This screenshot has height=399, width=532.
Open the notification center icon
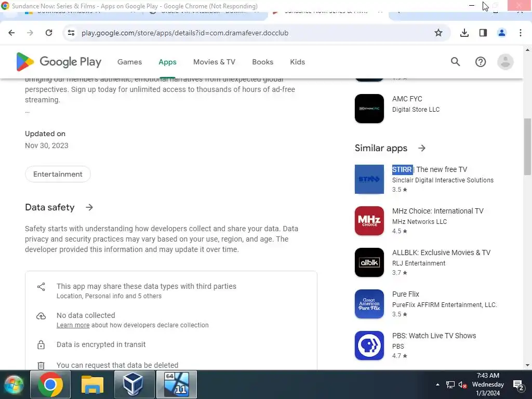[518, 385]
